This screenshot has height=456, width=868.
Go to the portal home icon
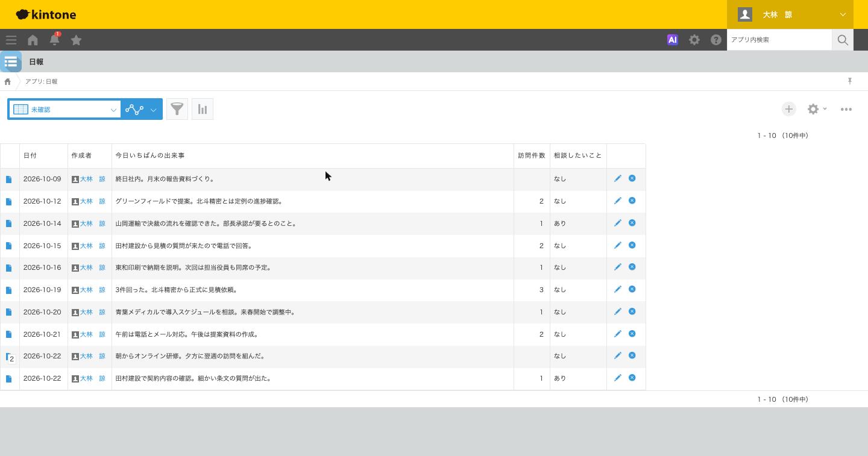(x=33, y=40)
